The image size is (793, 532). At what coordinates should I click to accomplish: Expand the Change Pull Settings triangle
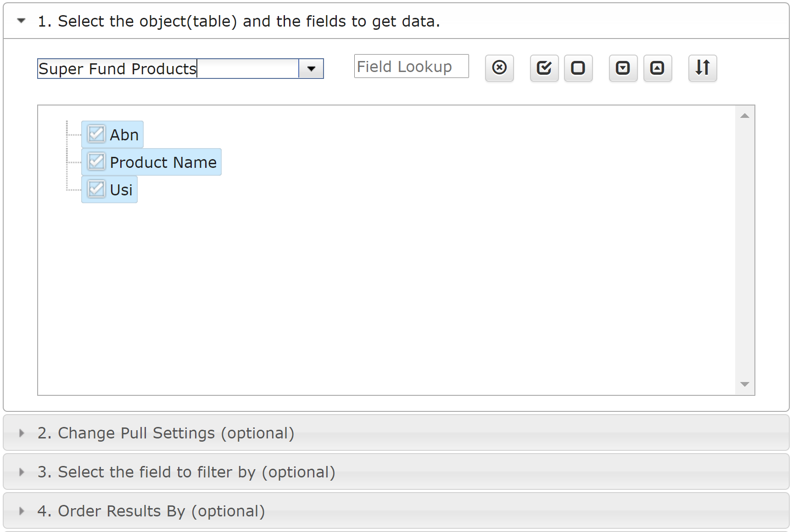click(x=21, y=433)
